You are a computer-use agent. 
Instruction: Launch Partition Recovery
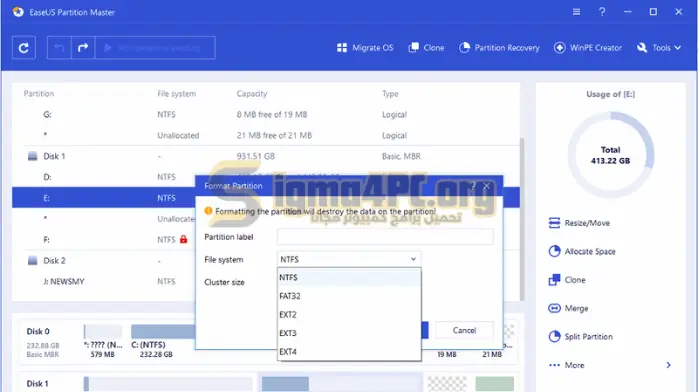tap(499, 48)
